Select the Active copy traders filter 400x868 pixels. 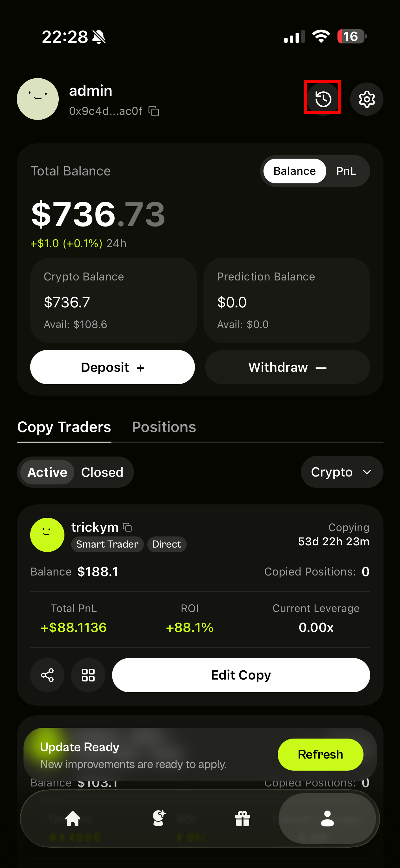[x=47, y=472]
